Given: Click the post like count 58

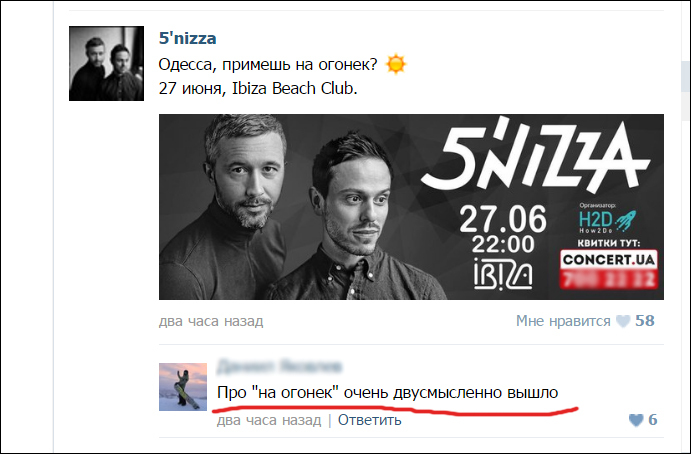Looking at the screenshot, I should tap(645, 321).
